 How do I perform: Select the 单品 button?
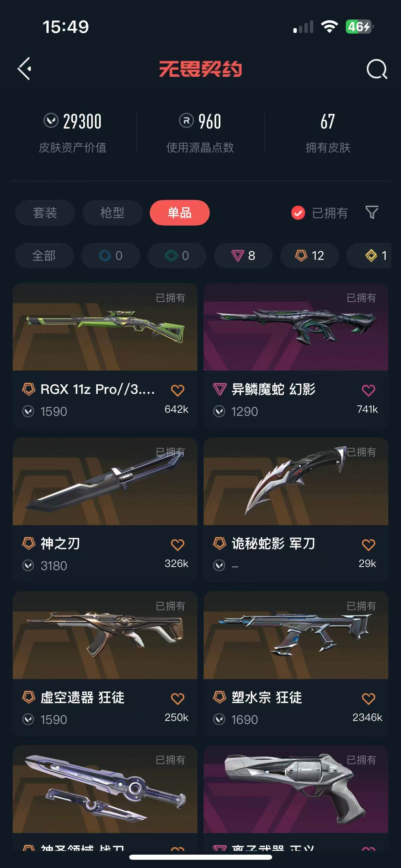coord(180,213)
